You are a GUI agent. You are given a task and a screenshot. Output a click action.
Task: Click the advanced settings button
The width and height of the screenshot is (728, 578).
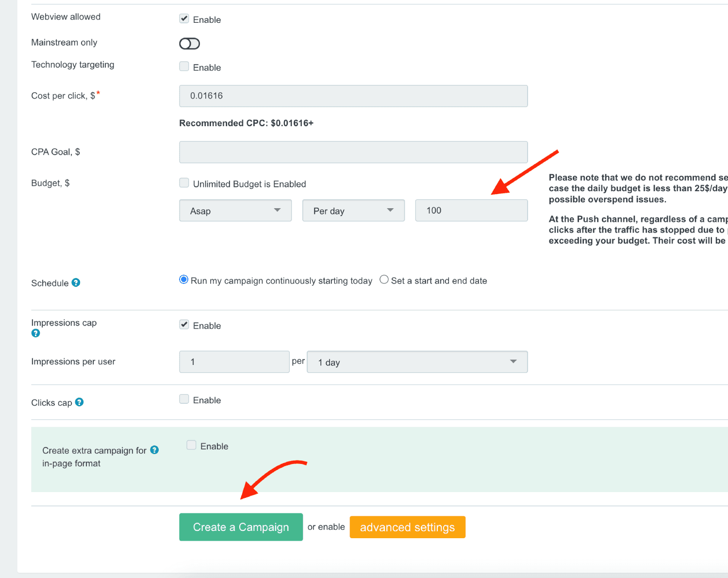pyautogui.click(x=408, y=527)
